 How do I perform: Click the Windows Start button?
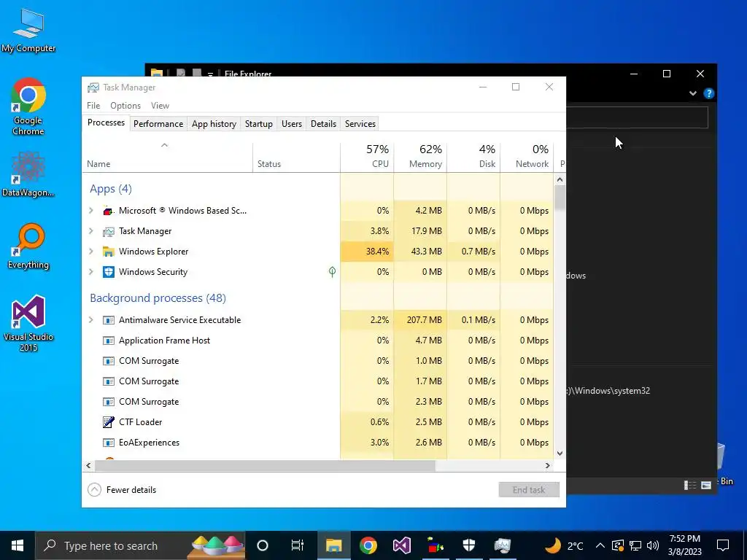coord(18,545)
